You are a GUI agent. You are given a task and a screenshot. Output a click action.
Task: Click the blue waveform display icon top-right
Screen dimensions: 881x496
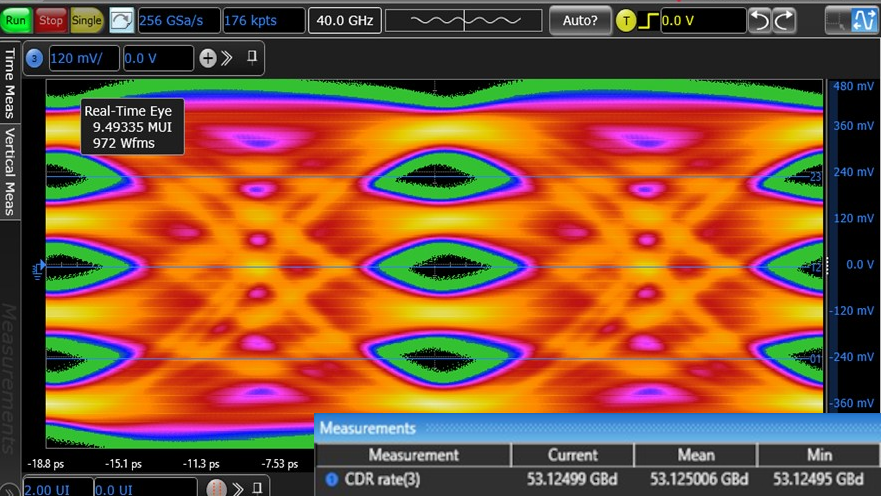click(x=864, y=20)
